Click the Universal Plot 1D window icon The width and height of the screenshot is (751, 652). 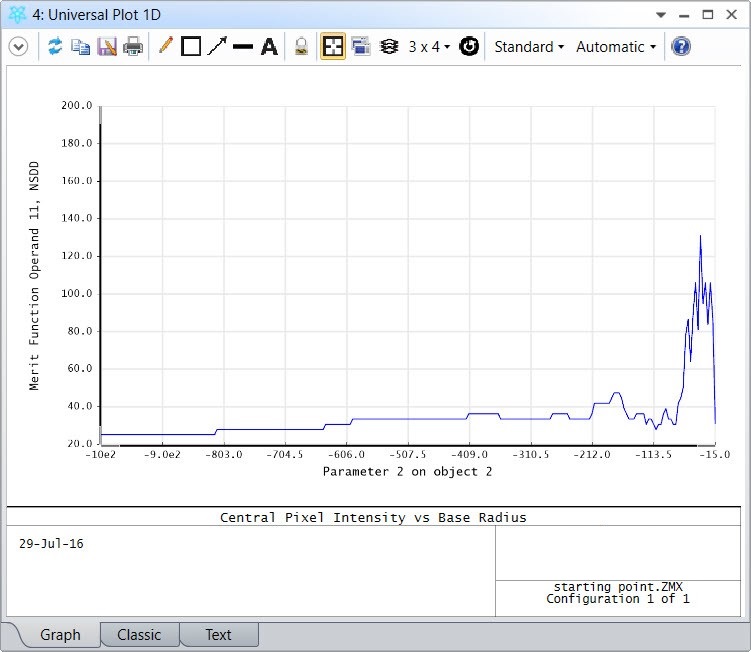[x=17, y=14]
